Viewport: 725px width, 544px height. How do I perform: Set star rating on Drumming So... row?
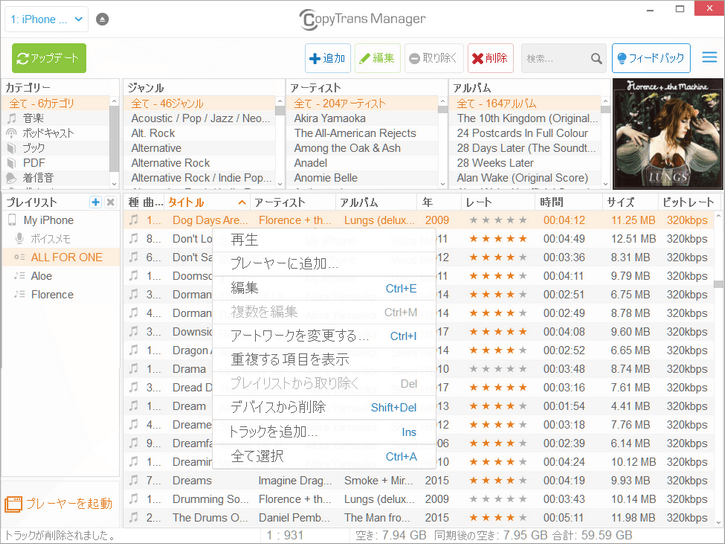498,499
